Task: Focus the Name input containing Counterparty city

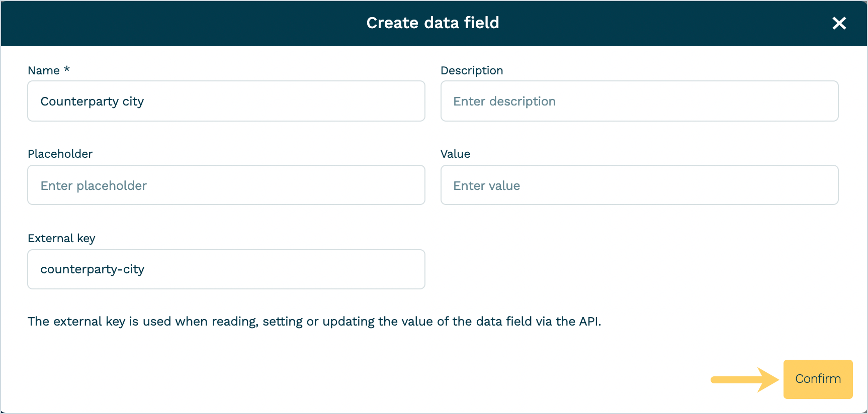Action: (226, 101)
